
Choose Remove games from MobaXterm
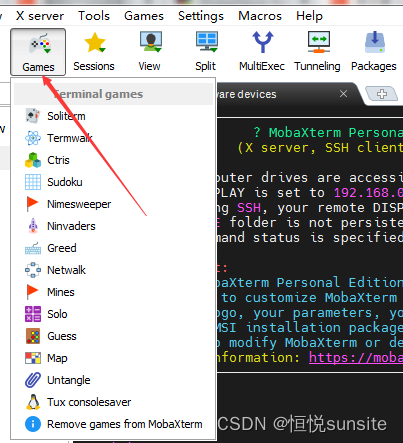click(113, 424)
